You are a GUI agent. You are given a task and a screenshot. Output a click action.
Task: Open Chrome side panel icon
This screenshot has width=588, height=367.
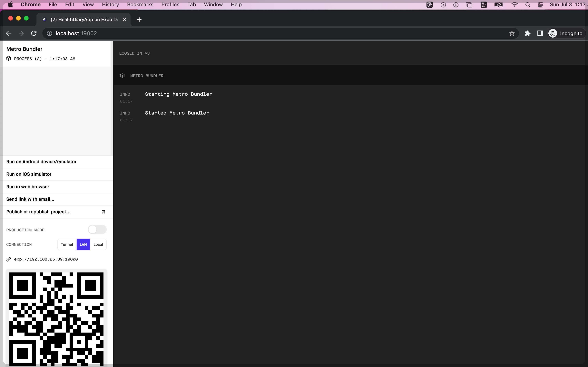(x=540, y=33)
